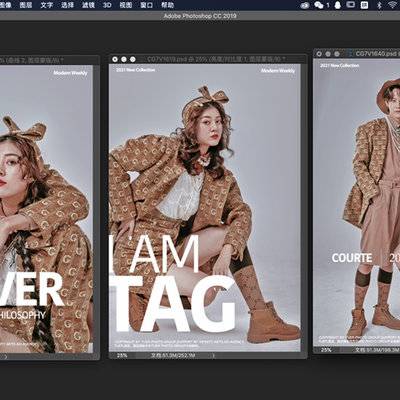400x400 pixels.
Task: Open the 视图 (View) menu
Action: pos(126,5)
